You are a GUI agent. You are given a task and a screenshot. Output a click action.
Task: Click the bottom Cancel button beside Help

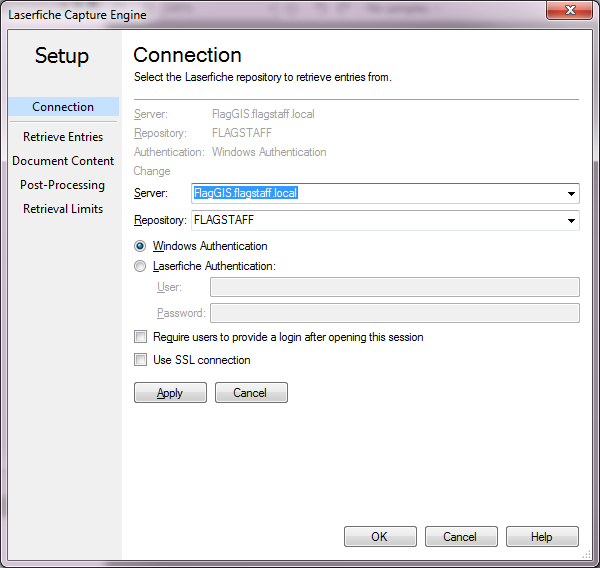[x=461, y=537]
